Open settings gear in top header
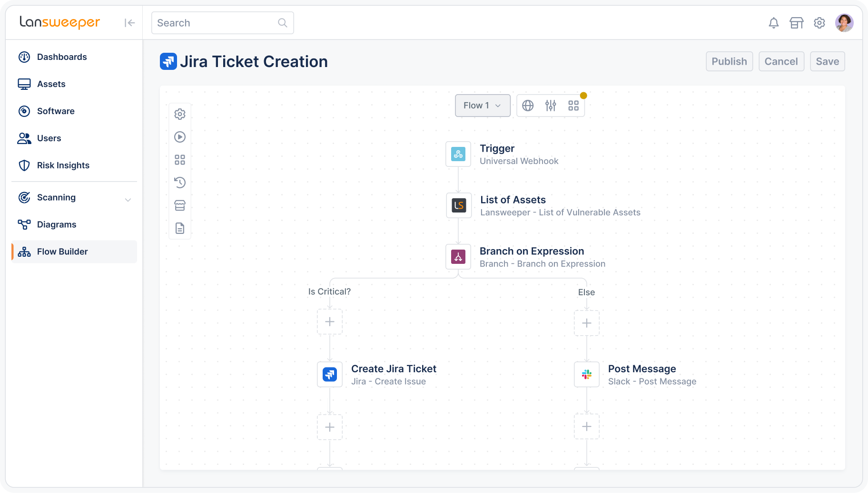This screenshot has width=868, height=493. [x=819, y=23]
